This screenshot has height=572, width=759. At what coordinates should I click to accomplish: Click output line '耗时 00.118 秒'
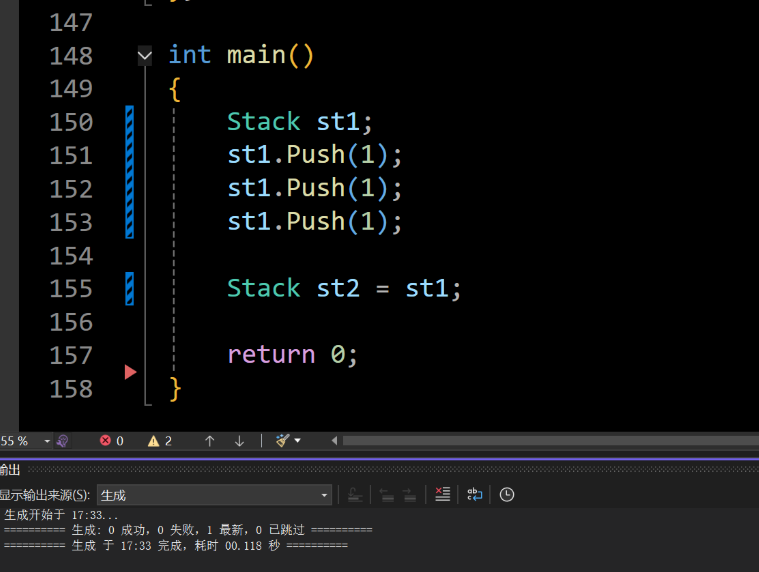[176, 546]
